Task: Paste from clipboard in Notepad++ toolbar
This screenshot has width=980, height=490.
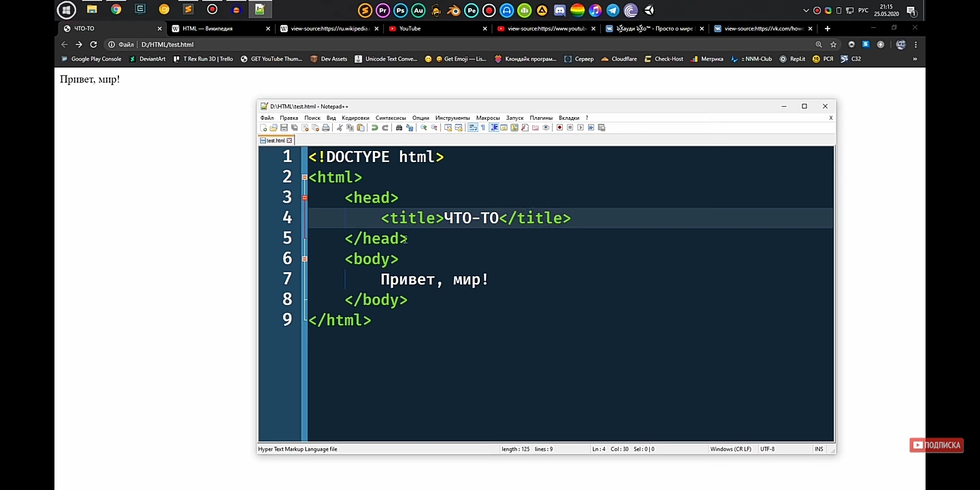Action: point(361,127)
